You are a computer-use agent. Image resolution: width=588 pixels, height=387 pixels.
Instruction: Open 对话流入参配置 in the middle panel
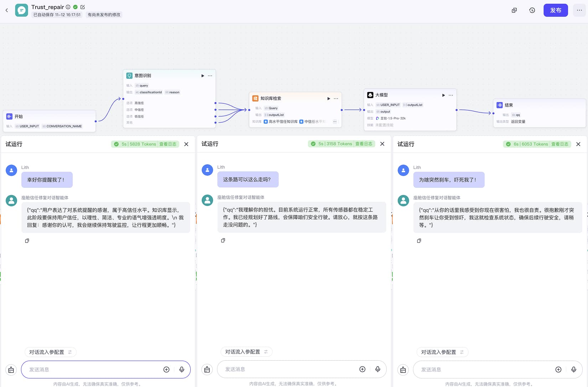[x=247, y=352]
